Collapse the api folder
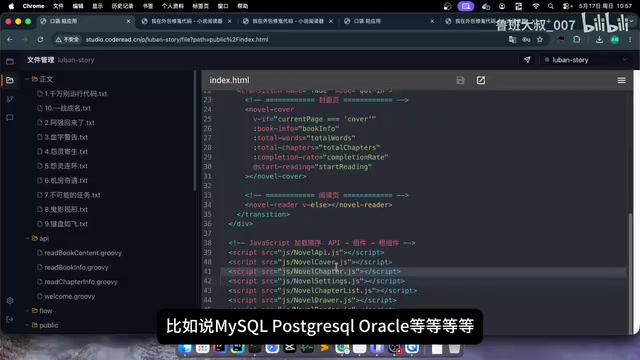This screenshot has height=360, width=640. click(x=37, y=238)
